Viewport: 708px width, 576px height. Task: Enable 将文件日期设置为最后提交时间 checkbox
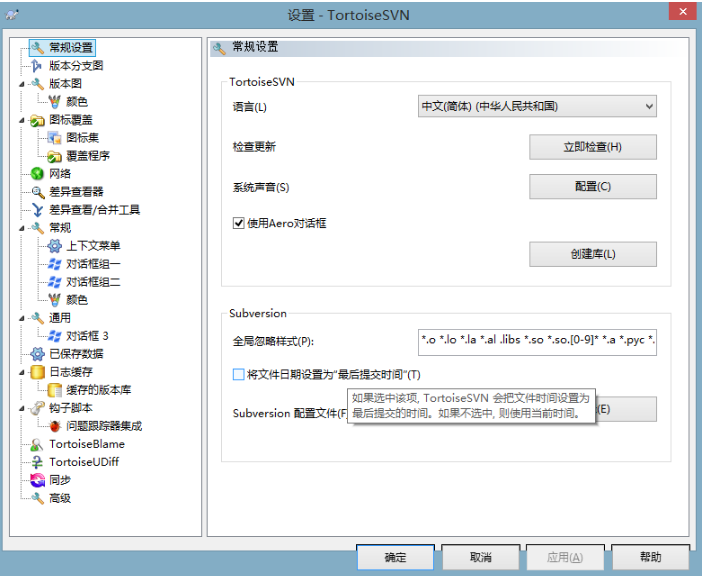coord(238,374)
